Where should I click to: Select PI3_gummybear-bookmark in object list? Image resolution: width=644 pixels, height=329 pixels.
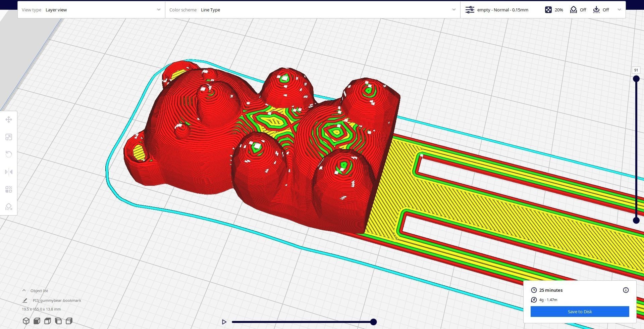pyautogui.click(x=57, y=300)
